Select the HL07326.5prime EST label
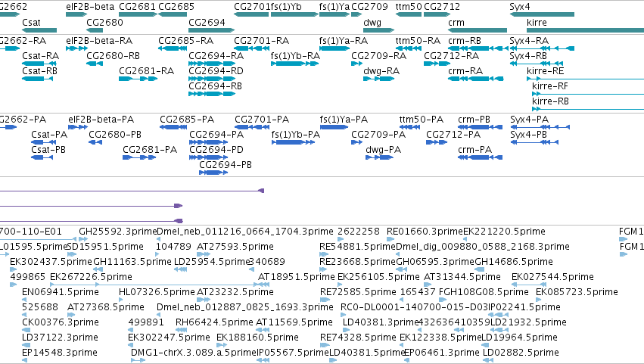644x364 pixels. coord(157,293)
